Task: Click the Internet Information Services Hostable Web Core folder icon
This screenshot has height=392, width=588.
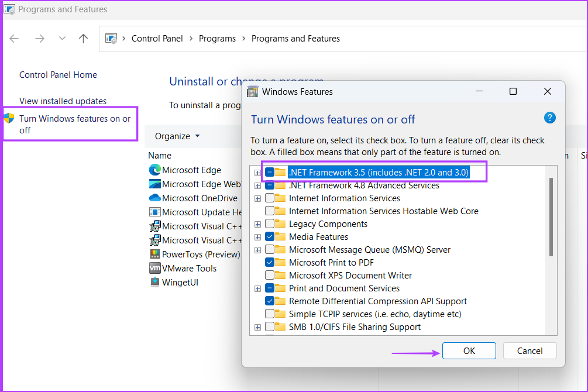Action: [x=280, y=211]
